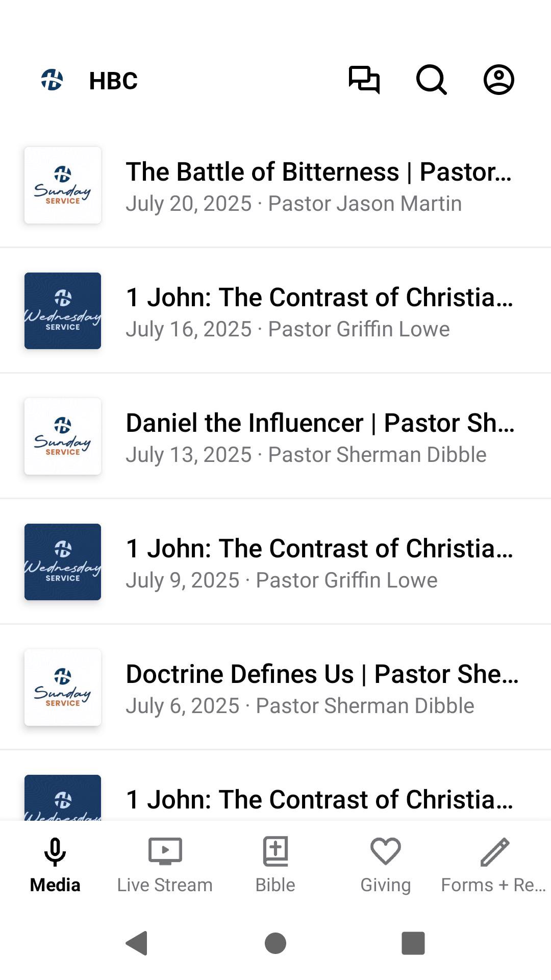Open the July 9 1 John sermon
Viewport: 551px width, 980px height.
[x=319, y=562]
